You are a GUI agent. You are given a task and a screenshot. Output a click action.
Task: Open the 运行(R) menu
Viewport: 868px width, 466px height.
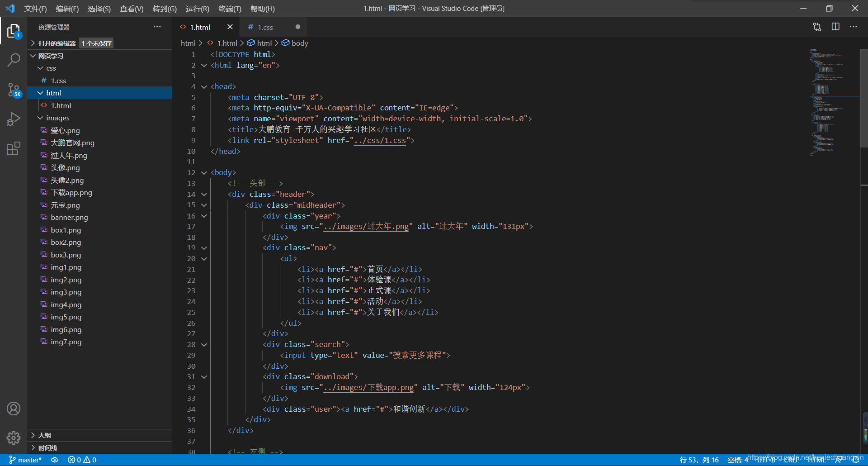pos(197,9)
